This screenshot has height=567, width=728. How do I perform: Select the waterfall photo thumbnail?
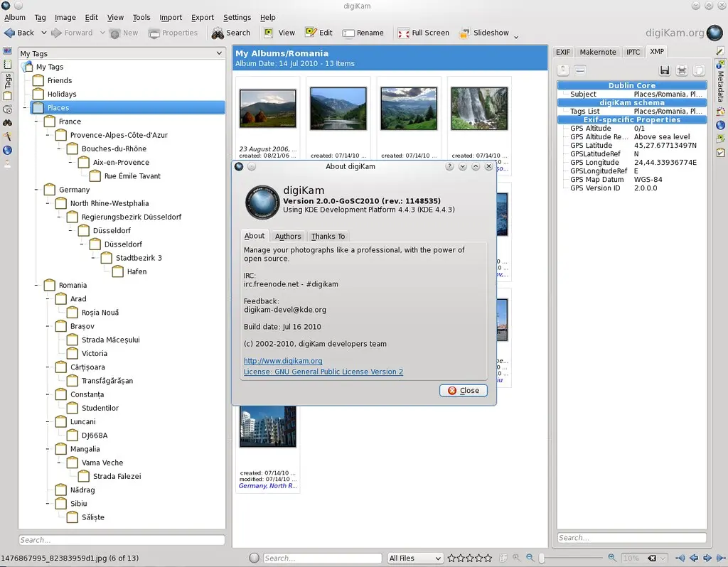point(479,109)
